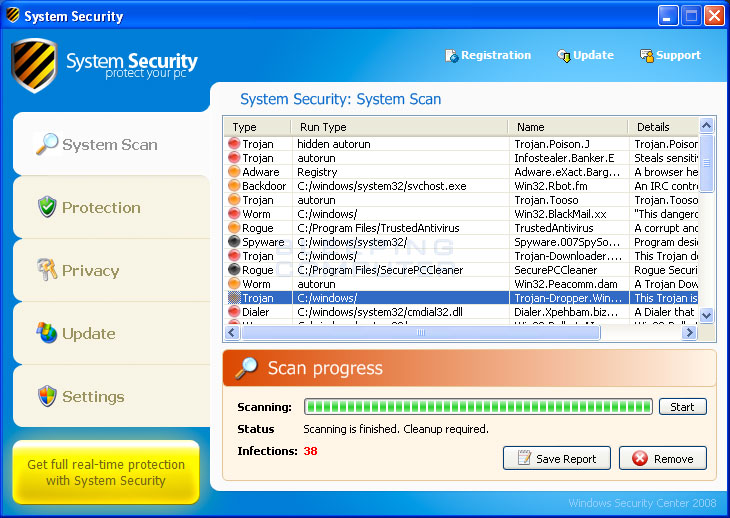The width and height of the screenshot is (730, 518).
Task: Click horizontal scroll right arrow
Action: 689,332
